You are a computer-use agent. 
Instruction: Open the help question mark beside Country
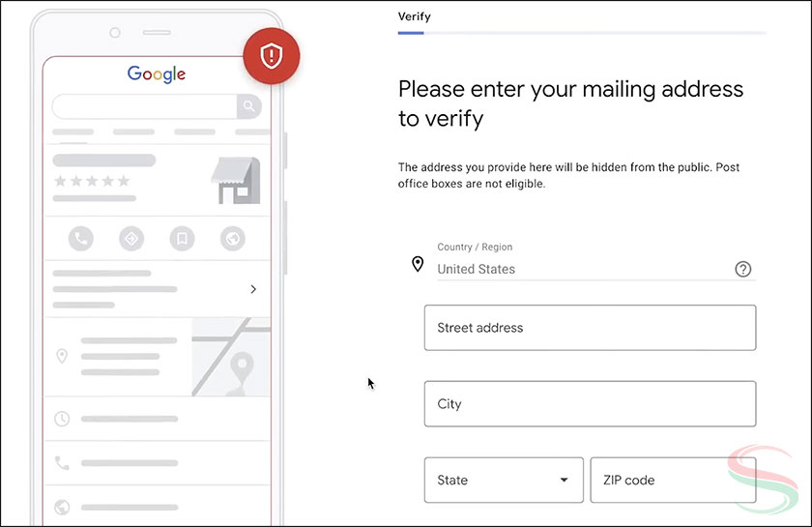(742, 270)
